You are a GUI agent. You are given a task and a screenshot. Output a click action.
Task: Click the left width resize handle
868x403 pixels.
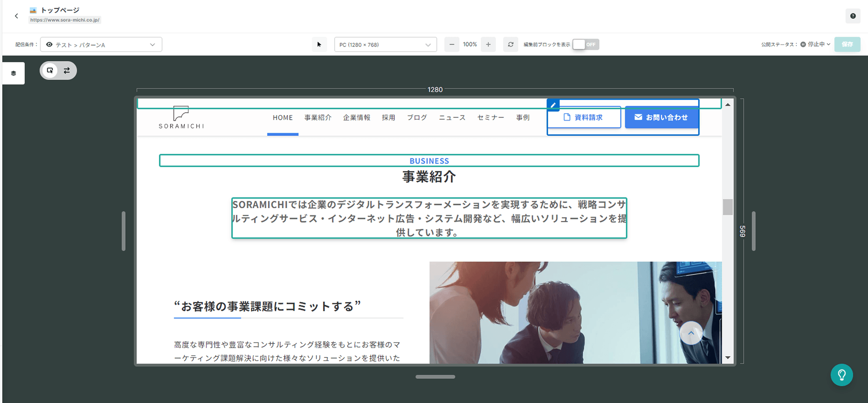pyautogui.click(x=124, y=231)
